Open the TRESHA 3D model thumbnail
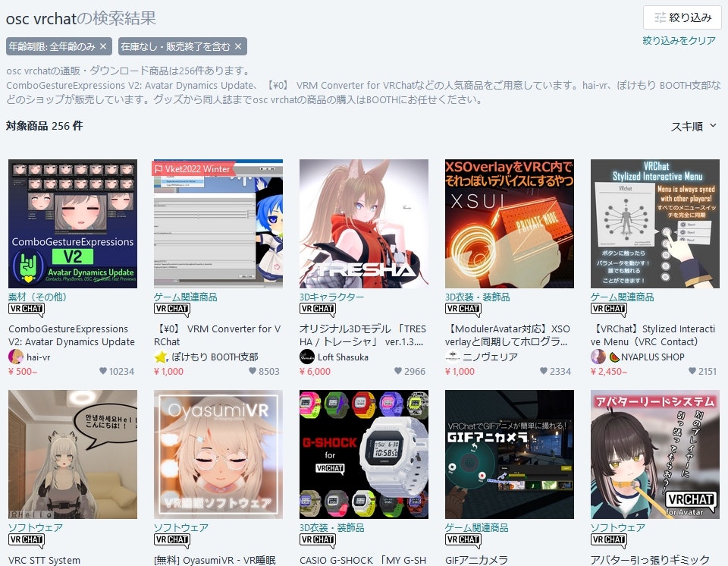Viewport: 728px width, 566px height. coord(364,224)
